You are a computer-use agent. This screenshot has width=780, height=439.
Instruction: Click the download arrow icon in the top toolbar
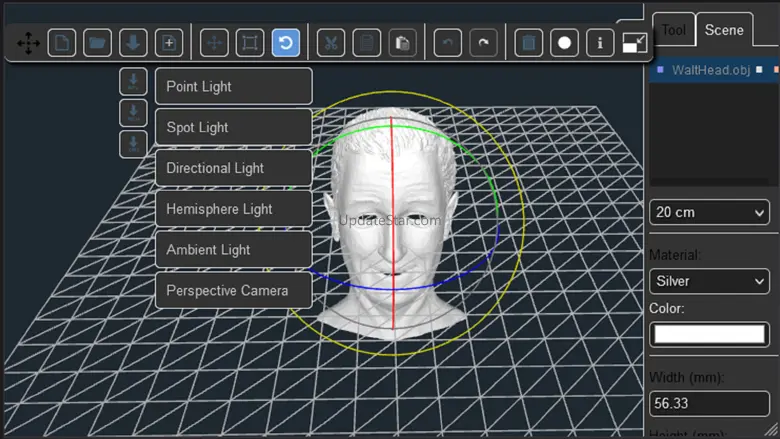click(133, 43)
